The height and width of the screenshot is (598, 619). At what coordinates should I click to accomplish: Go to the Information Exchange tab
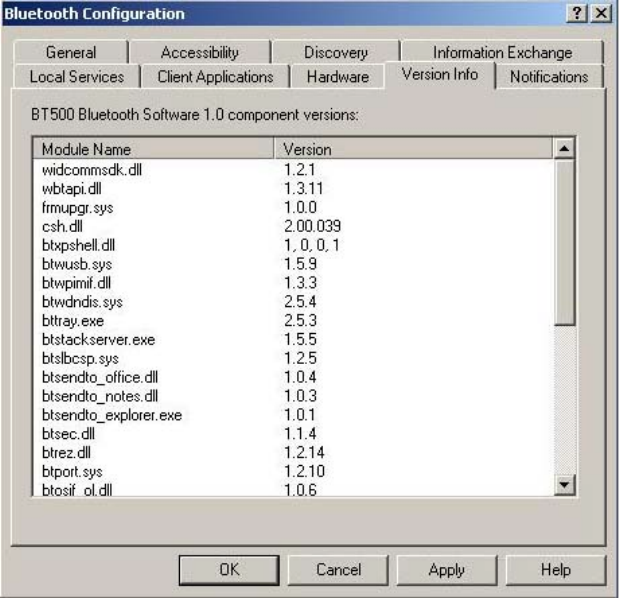click(x=502, y=52)
